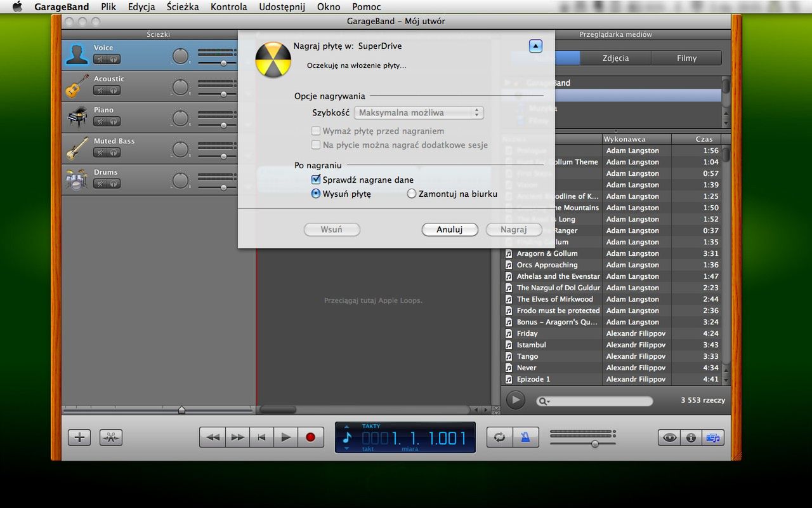812x508 pixels.
Task: Open the Szybkość speed dropdown
Action: click(419, 113)
